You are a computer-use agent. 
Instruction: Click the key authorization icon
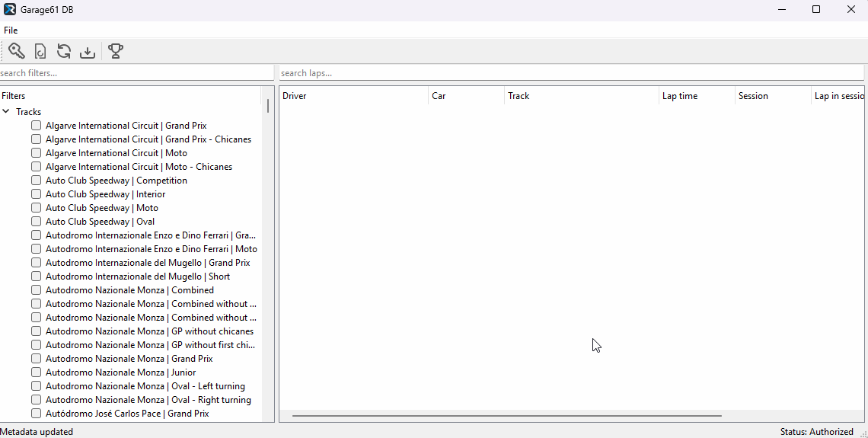(x=17, y=51)
